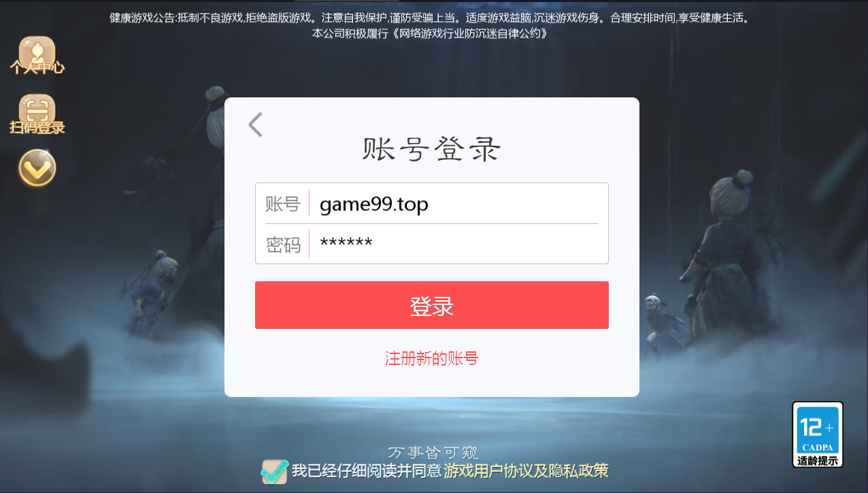The height and width of the screenshot is (493, 868).
Task: Click the 适龄提示 age tip label
Action: tap(818, 461)
